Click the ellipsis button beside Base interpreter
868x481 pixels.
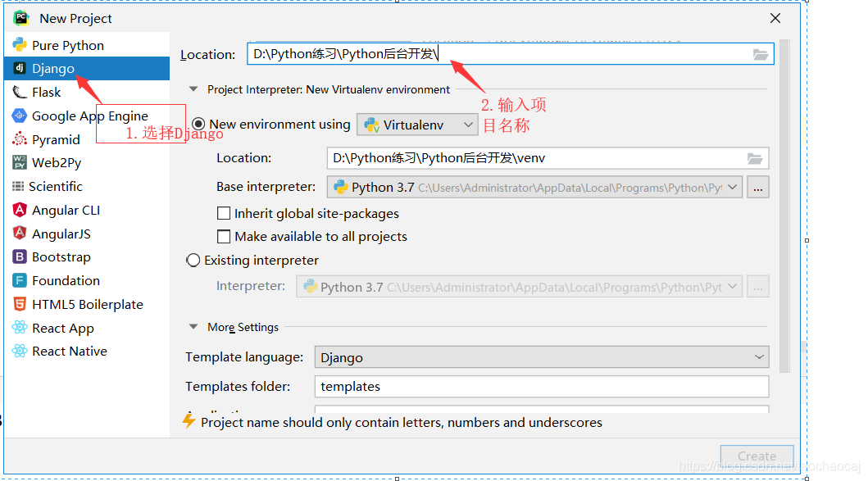click(x=758, y=187)
